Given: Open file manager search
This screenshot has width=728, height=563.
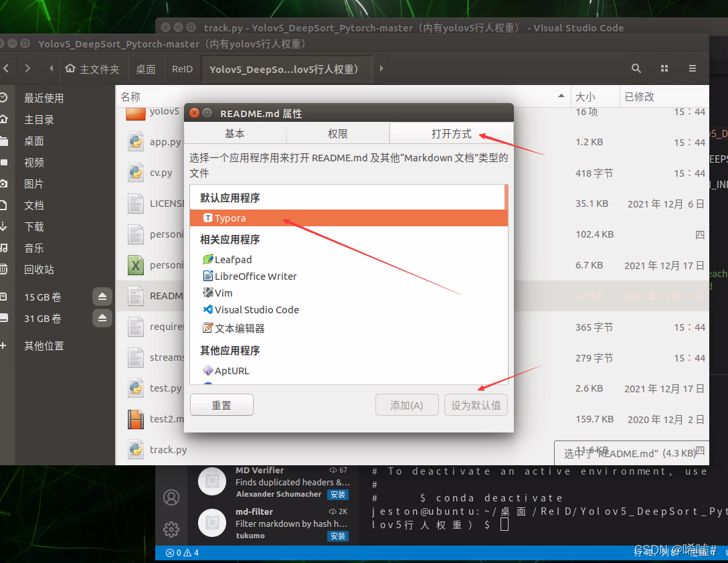Looking at the screenshot, I should 636,68.
